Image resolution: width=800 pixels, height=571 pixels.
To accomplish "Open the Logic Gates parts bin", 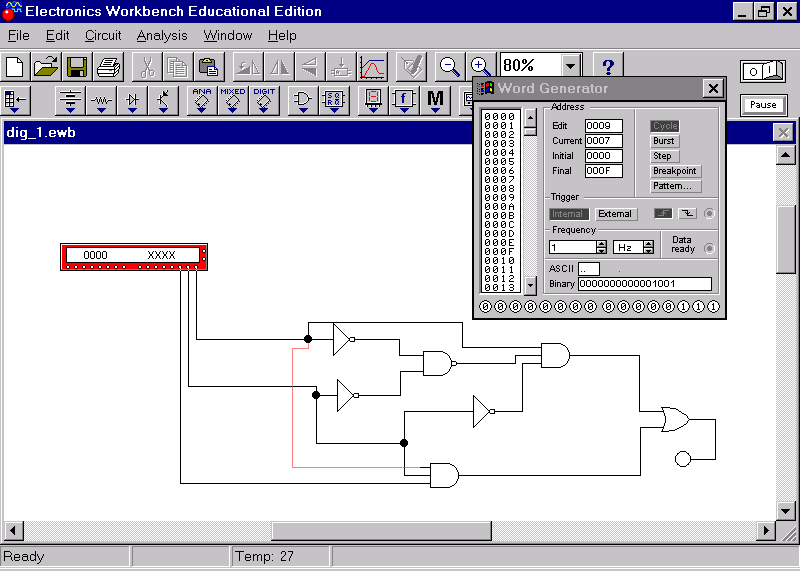I will tap(303, 101).
